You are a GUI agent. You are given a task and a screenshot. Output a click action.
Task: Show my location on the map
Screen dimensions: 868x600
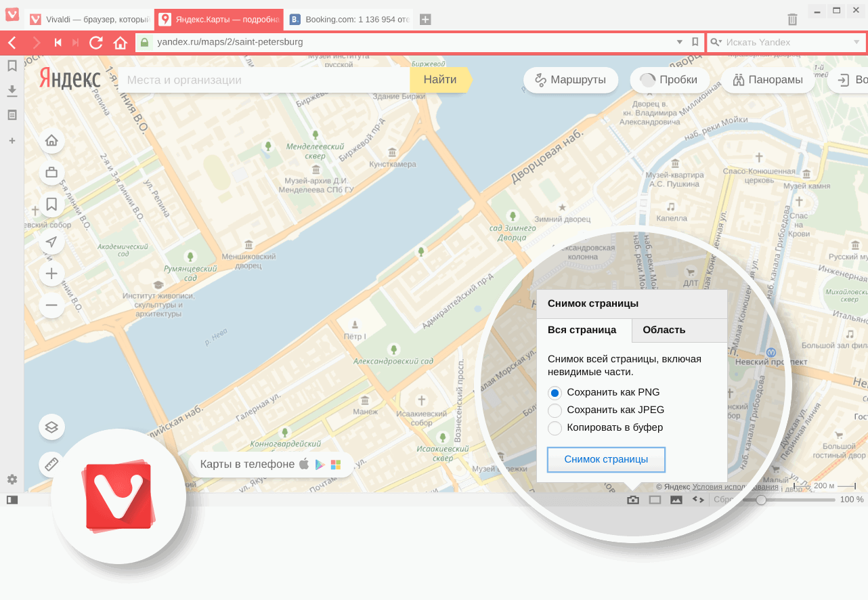click(x=51, y=242)
